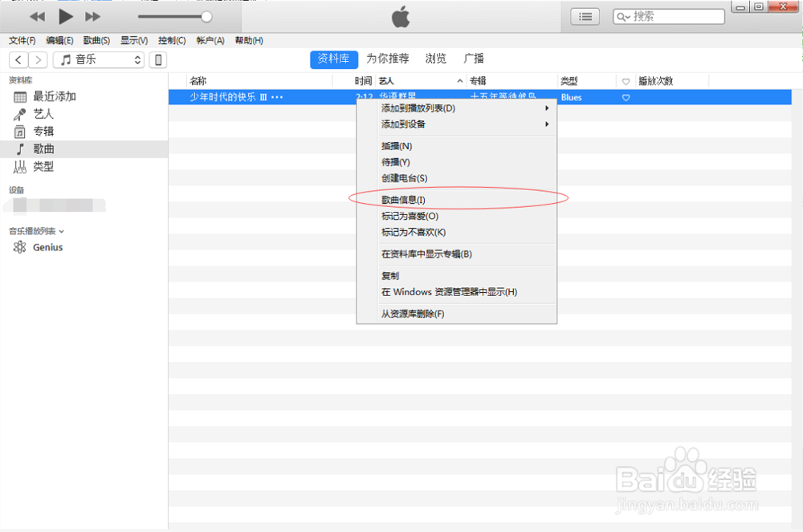Choose 标记为喜爱(O) from context menu
Viewport: 803px width, 532px height.
[x=456, y=217]
